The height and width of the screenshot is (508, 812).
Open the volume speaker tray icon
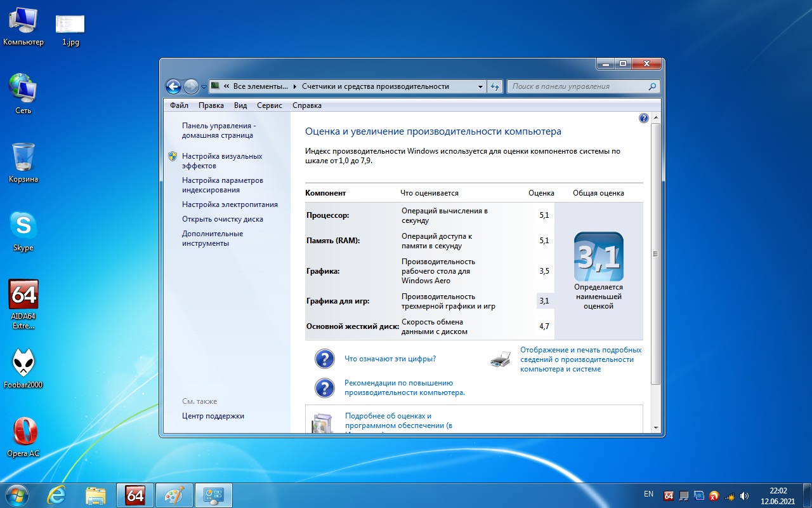coord(744,495)
